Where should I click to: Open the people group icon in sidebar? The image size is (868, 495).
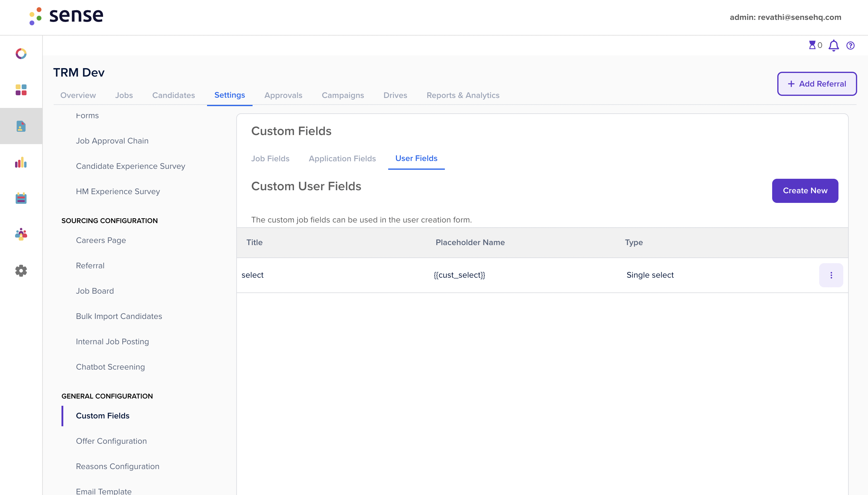click(x=21, y=234)
